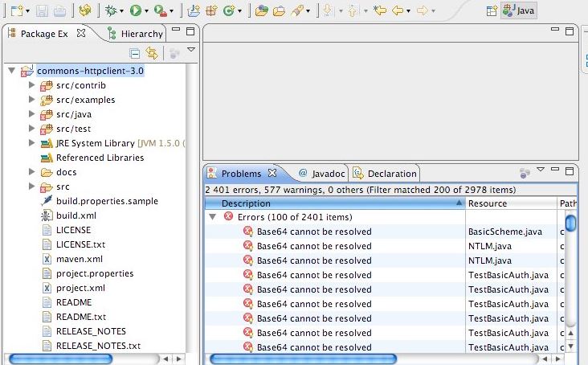Viewport: 588px width, 365px height.
Task: Click the Print toolbar icon
Action: (59, 10)
